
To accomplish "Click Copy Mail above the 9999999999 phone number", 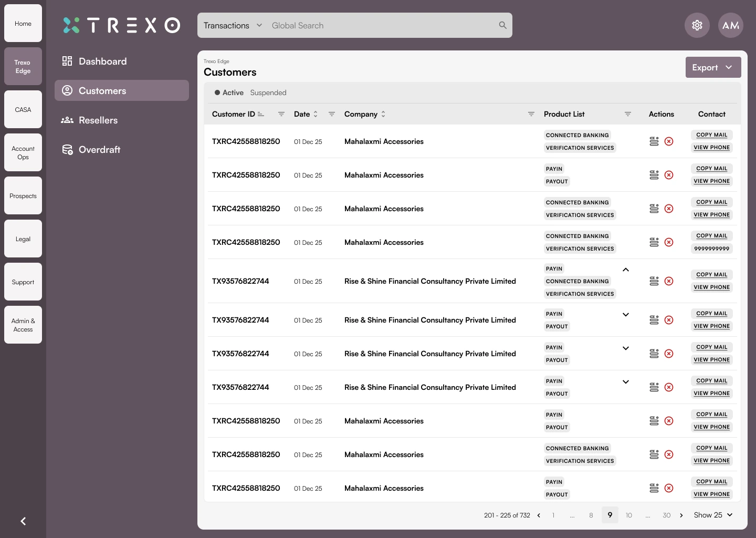I will pos(712,236).
